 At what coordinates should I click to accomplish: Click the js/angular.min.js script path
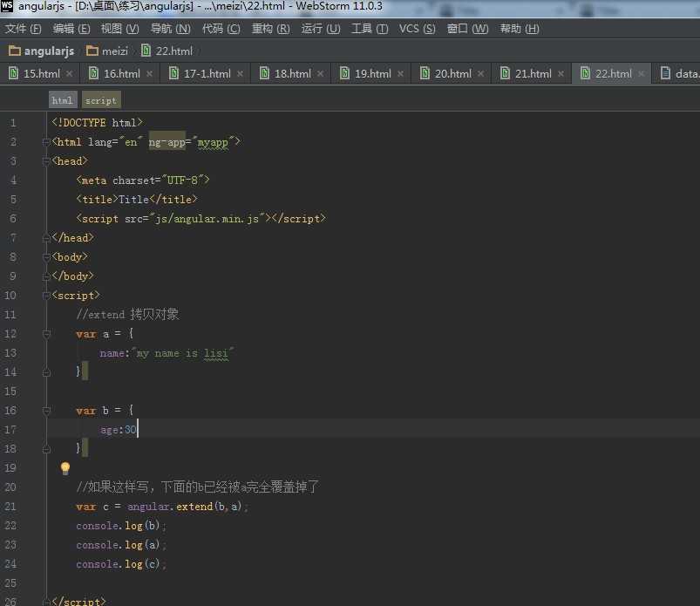click(207, 219)
